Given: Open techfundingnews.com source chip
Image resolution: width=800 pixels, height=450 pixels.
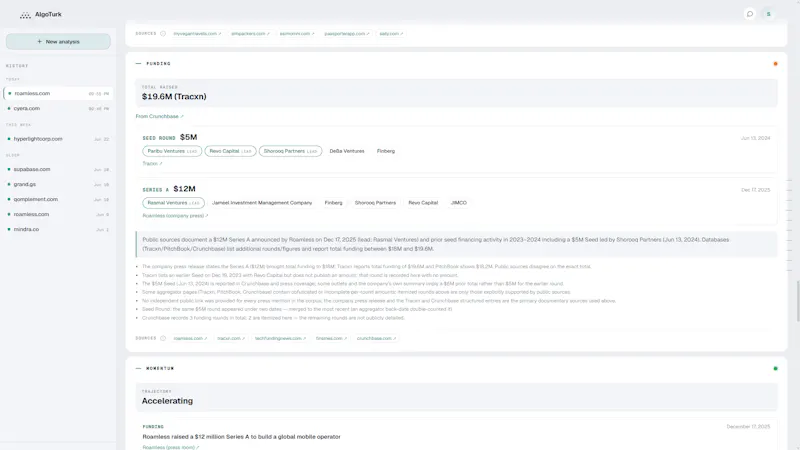Looking at the screenshot, I should [280, 338].
